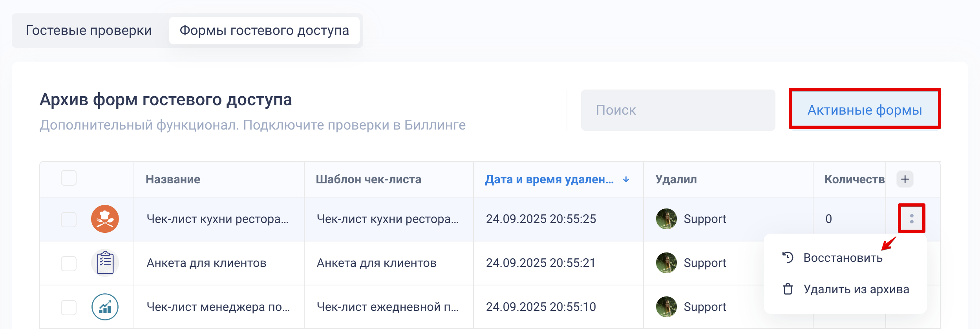The image size is (980, 329).
Task: Check the box for Чек-лист менеджера row
Action: click(69, 307)
